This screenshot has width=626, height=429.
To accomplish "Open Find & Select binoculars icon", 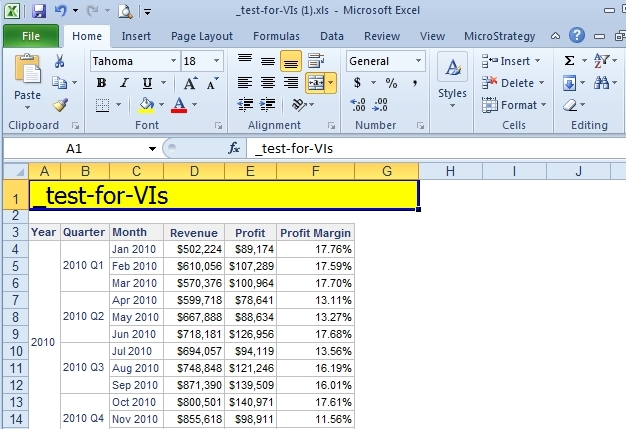I will pos(600,83).
